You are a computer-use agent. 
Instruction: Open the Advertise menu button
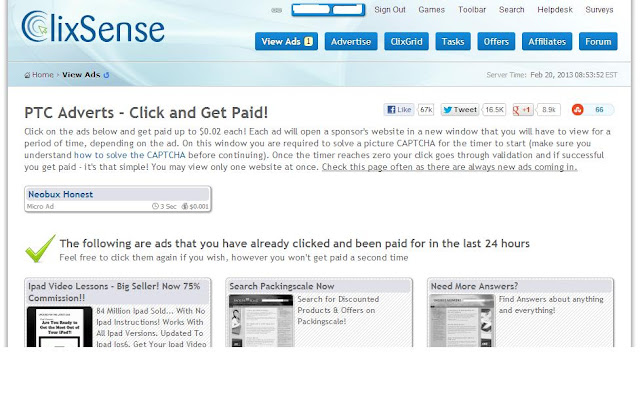coord(351,42)
